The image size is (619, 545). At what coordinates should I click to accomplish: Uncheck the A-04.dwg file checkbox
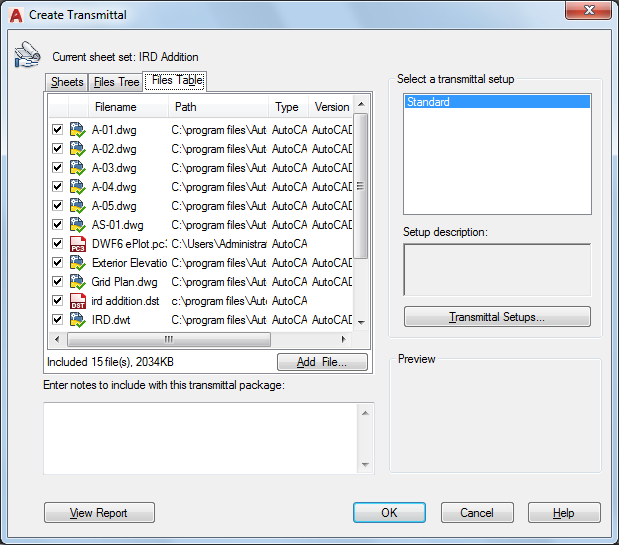coord(57,187)
